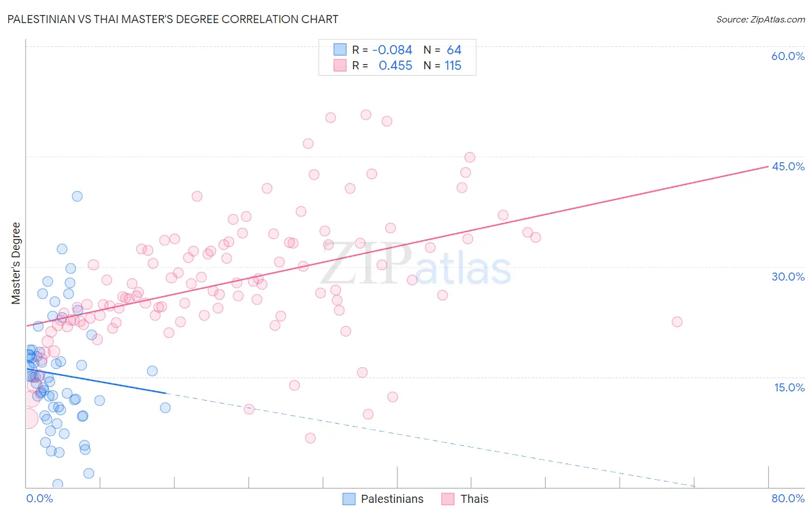
Task: Click the Master's Degree axis label
Action: pyautogui.click(x=16, y=263)
